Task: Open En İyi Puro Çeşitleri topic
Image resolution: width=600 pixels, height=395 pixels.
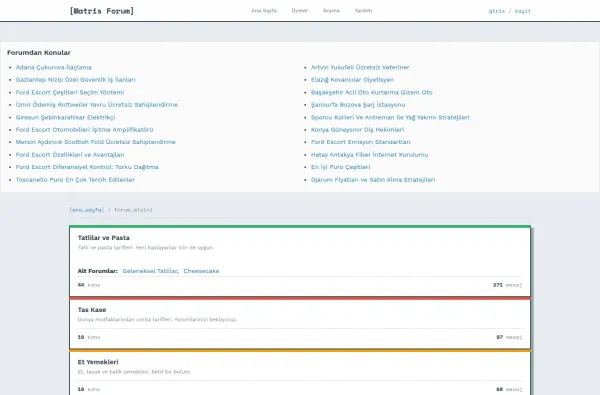Action: coord(341,167)
